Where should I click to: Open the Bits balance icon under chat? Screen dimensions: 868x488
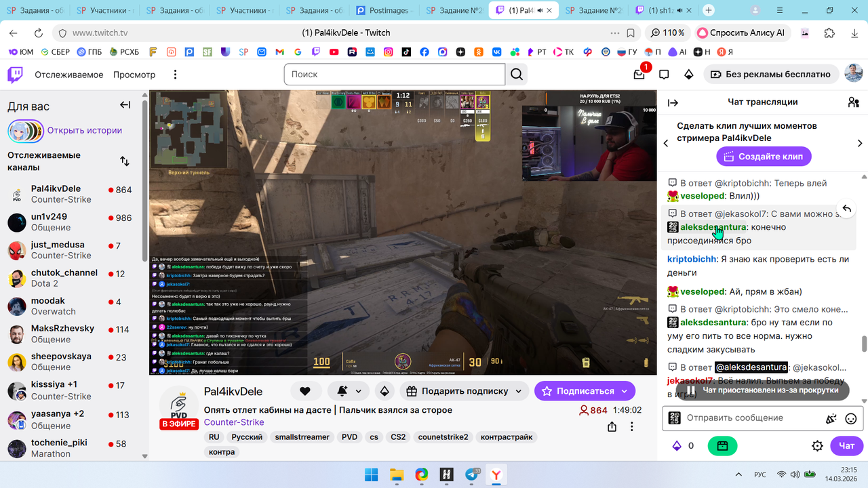pos(676,445)
